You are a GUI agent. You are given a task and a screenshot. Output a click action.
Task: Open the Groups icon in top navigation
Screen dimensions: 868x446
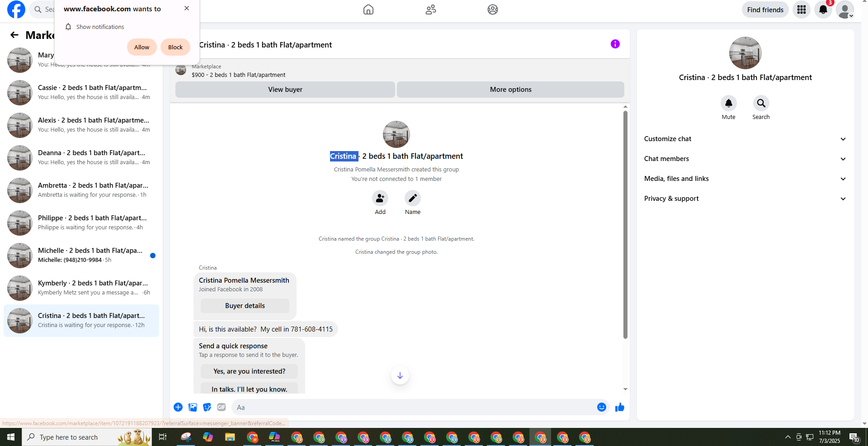pyautogui.click(x=493, y=9)
